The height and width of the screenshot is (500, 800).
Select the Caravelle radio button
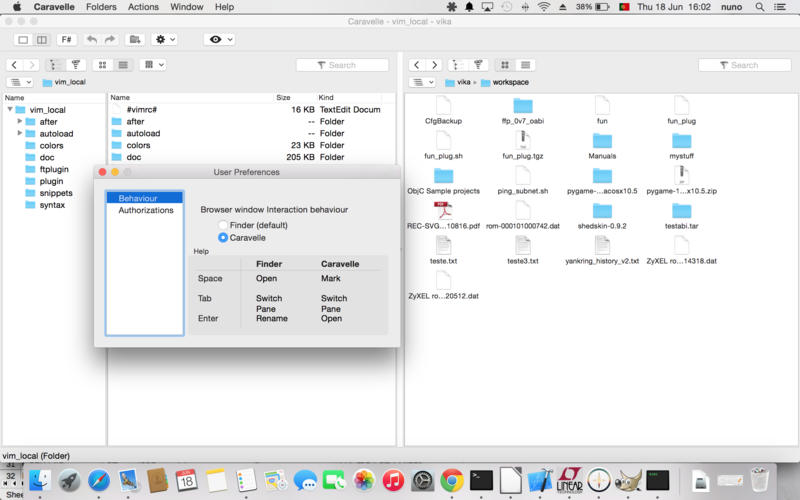[x=224, y=238]
